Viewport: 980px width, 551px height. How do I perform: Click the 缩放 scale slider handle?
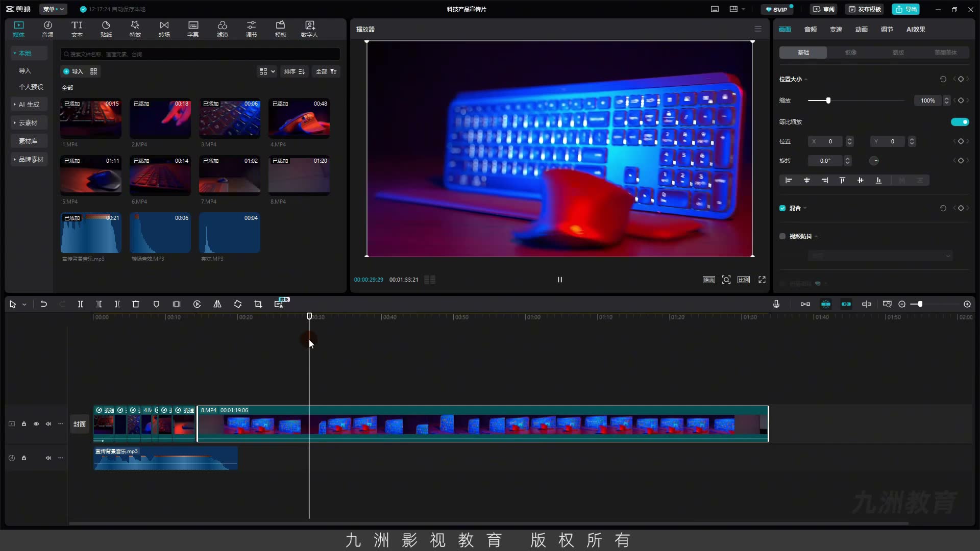828,101
